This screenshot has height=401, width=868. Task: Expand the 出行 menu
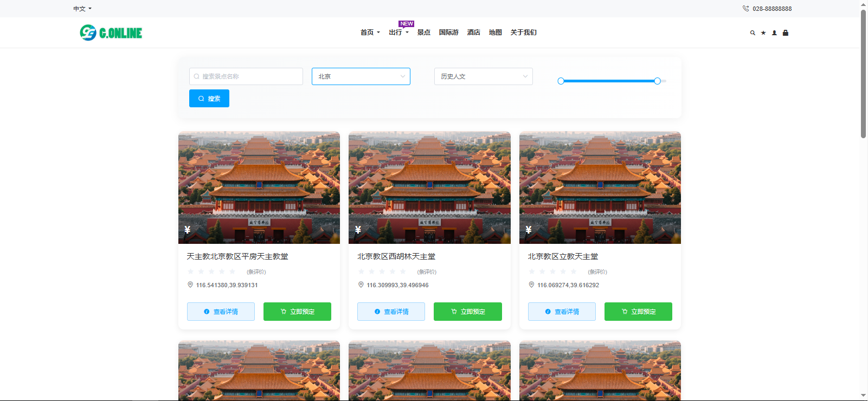point(398,33)
